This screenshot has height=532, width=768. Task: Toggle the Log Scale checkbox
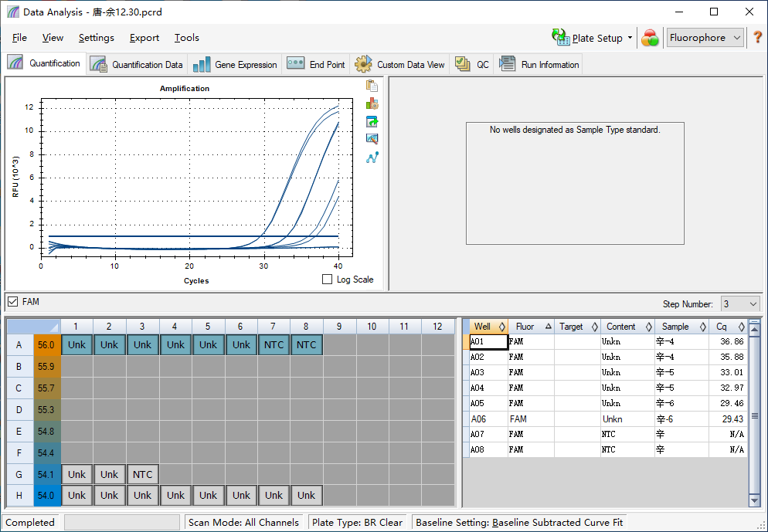point(327,279)
